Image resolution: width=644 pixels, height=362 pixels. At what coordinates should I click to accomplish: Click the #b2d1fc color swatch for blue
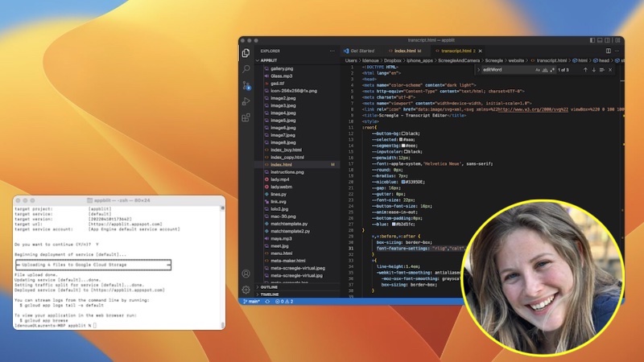coord(394,224)
